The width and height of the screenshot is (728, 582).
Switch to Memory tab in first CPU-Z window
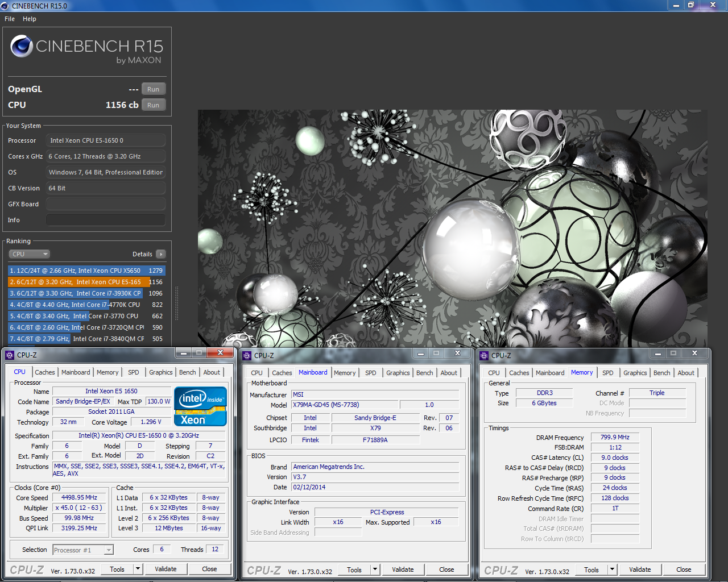coord(107,372)
